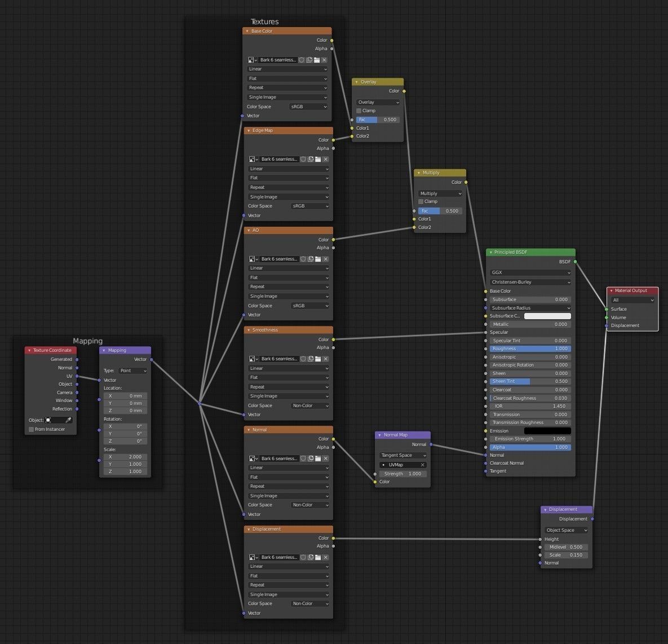This screenshot has width=668, height=644.
Task: Open Object Space dropdown in Displacement node
Action: coord(566,531)
